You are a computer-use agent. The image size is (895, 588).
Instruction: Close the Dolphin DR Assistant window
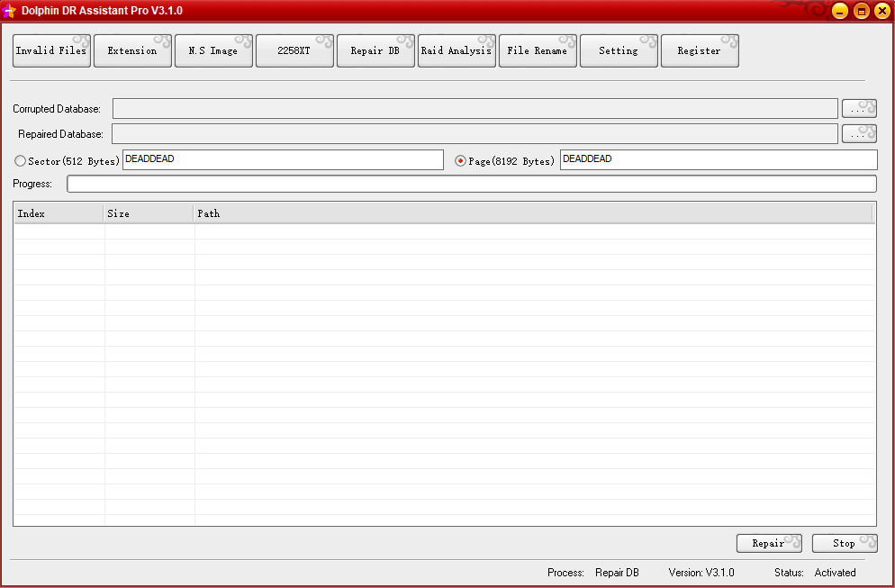(882, 11)
